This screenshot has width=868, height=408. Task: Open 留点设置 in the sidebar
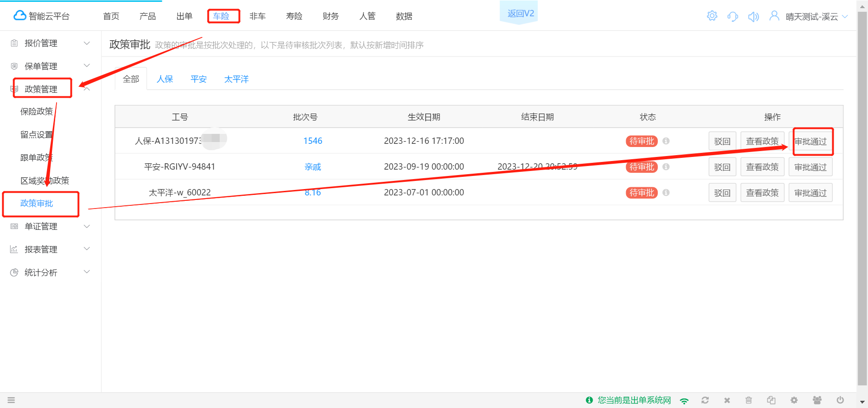pos(37,134)
